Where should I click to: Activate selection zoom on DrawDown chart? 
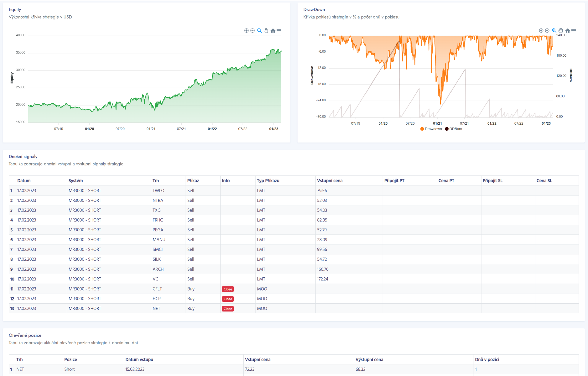point(554,31)
